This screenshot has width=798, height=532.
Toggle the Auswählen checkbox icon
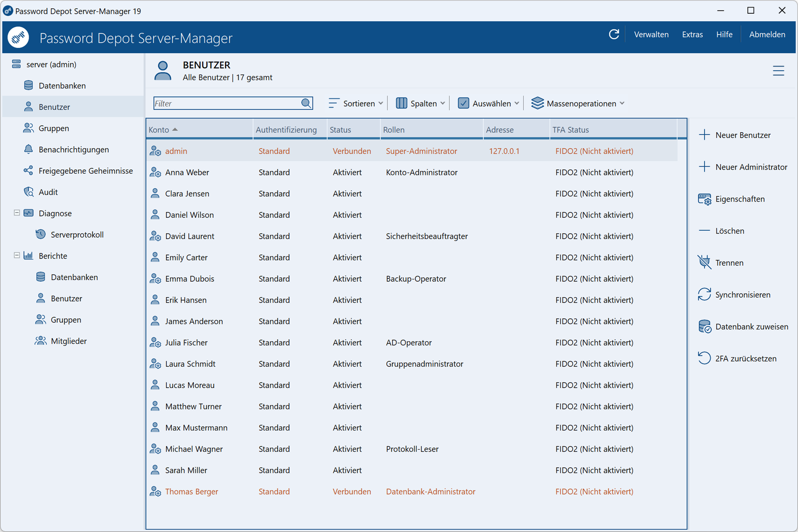[x=463, y=103]
